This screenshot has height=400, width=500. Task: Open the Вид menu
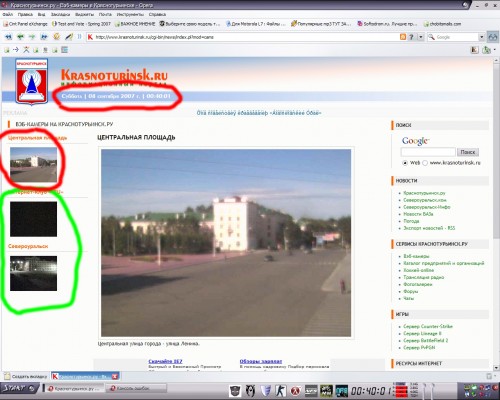click(x=41, y=14)
